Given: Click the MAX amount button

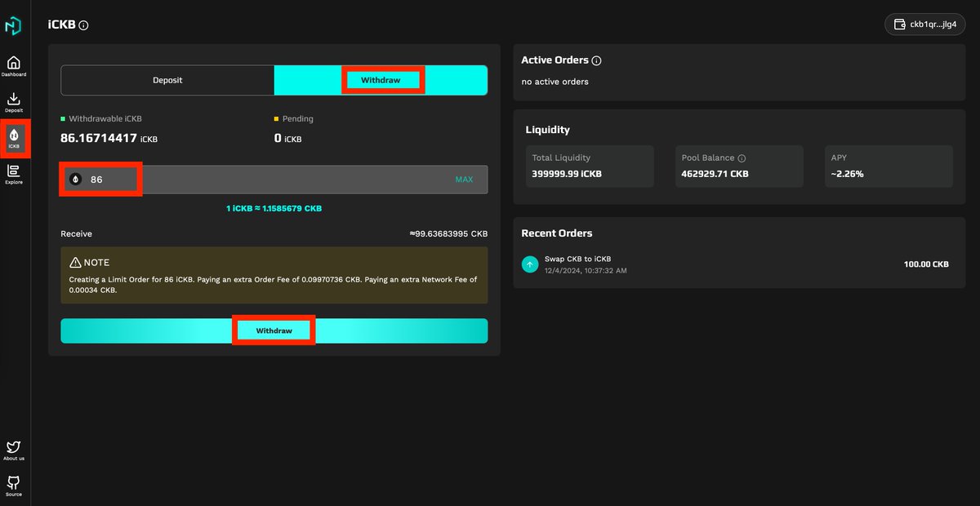Looking at the screenshot, I should pyautogui.click(x=465, y=179).
